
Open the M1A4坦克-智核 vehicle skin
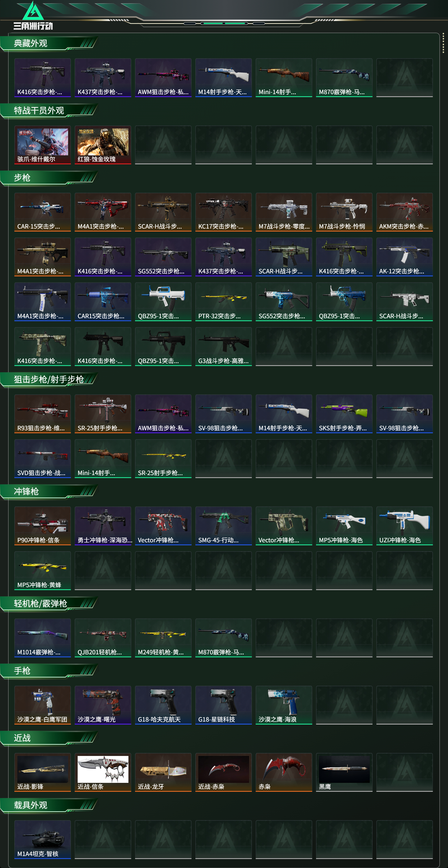click(42, 839)
